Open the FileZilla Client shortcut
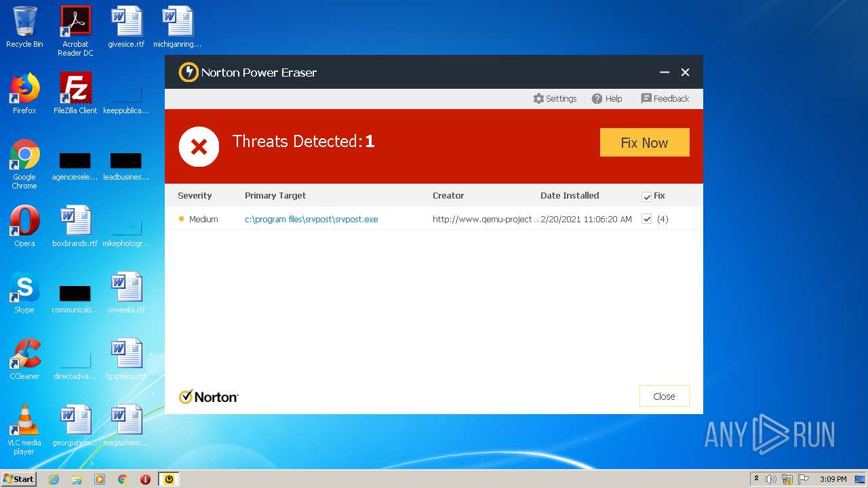868x488 pixels. pos(75,94)
